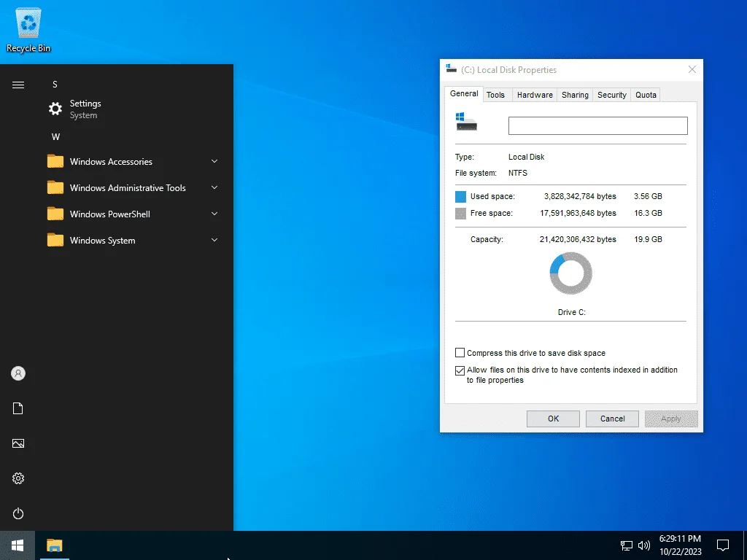747x560 pixels.
Task: Click '21,420,306,432 bytes' capacity value
Action: coord(578,239)
